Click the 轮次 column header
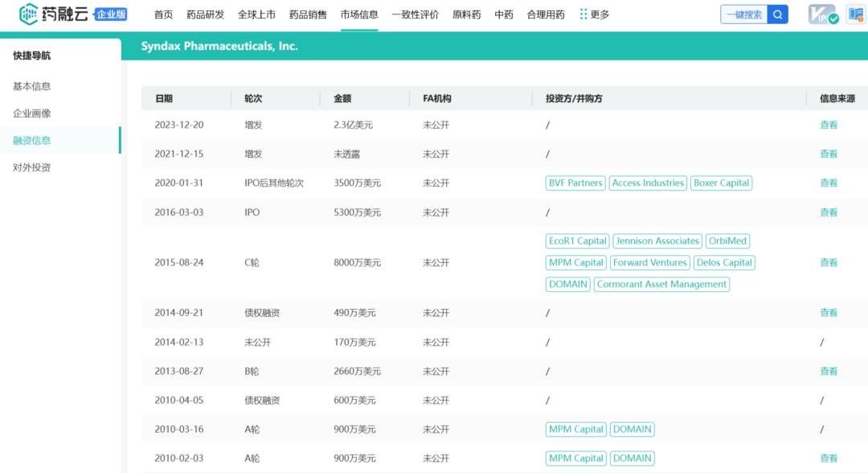Viewport: 868px width, 473px height. coord(253,99)
